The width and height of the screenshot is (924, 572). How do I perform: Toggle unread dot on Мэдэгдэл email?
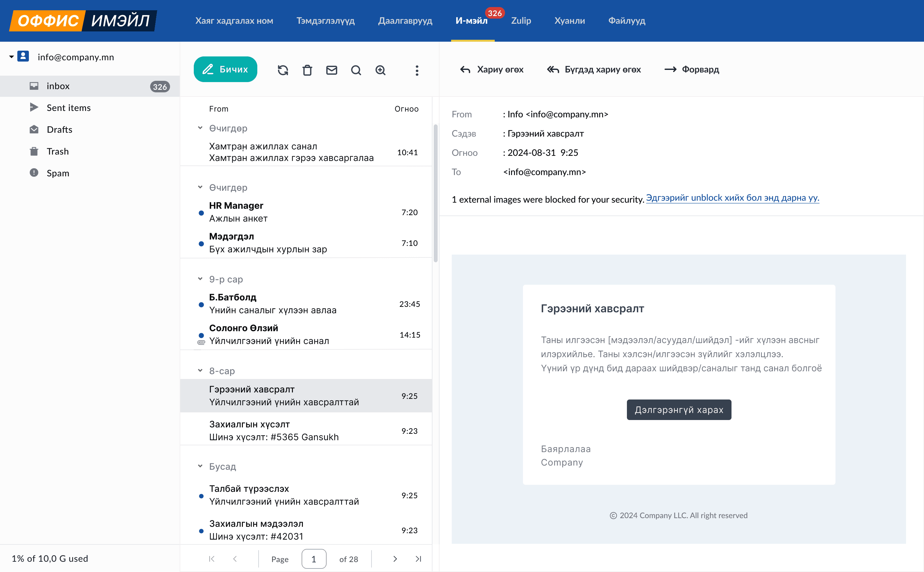[x=201, y=244]
